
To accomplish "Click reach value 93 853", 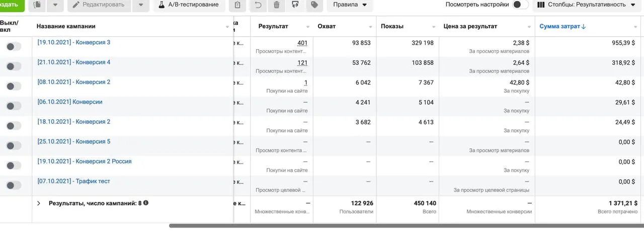I will pos(361,43).
